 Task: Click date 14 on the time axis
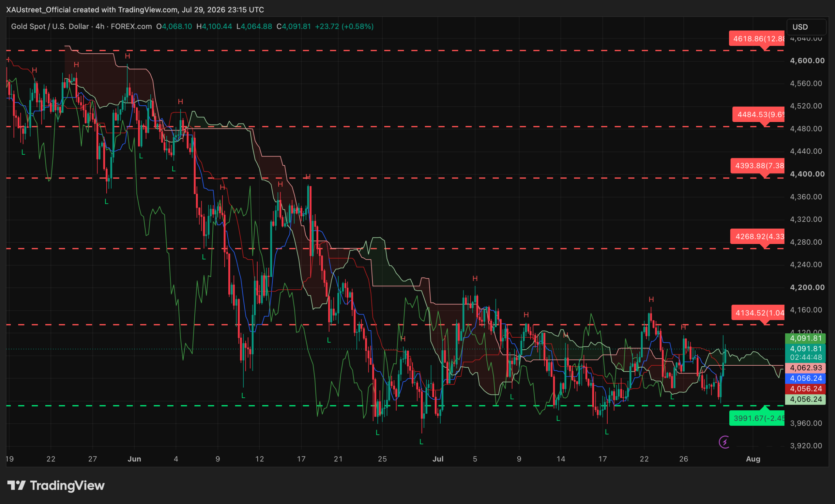pos(561,459)
